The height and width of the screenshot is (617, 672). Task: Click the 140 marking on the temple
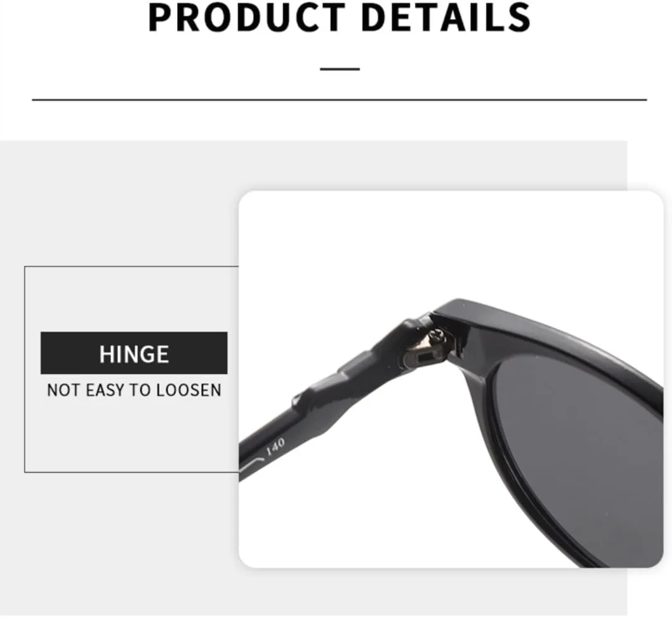click(x=276, y=447)
